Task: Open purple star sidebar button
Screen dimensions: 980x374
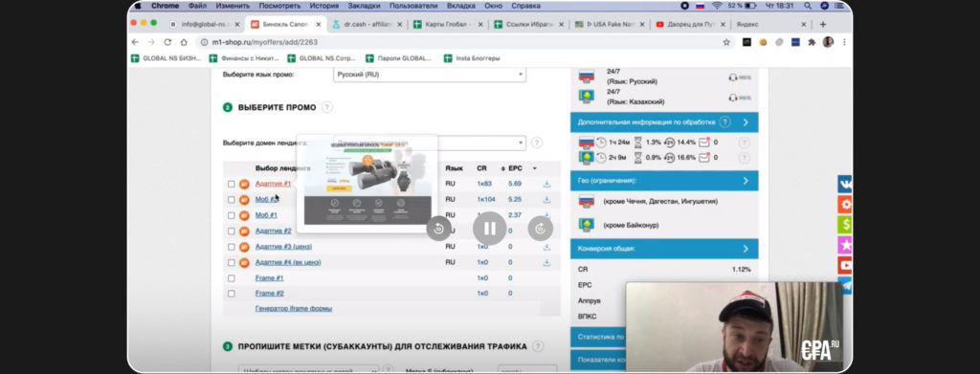Action: pos(845,245)
